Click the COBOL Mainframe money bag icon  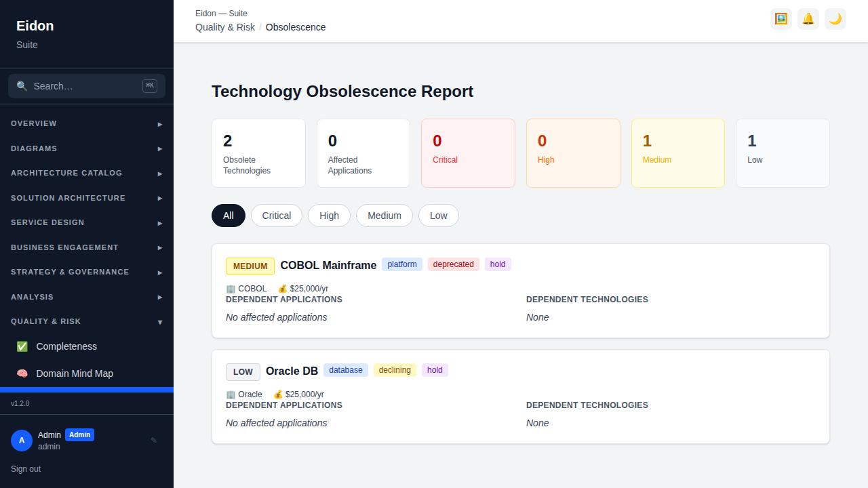click(283, 289)
